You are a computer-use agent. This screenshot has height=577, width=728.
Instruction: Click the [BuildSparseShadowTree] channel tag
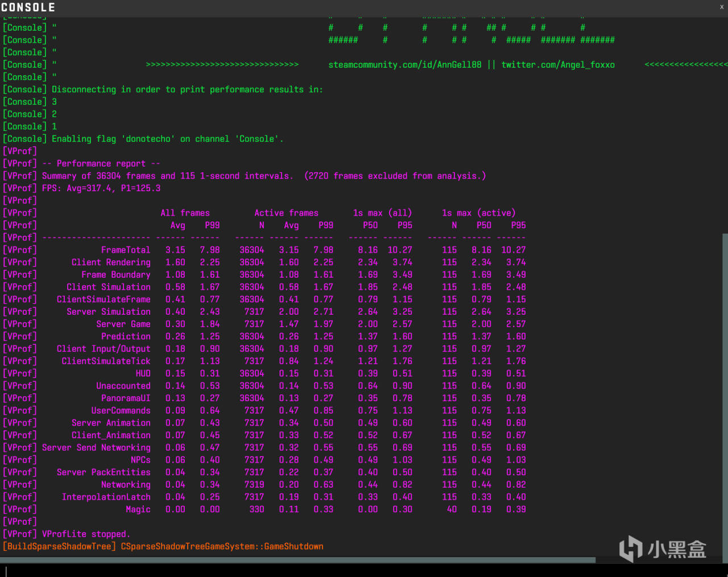(x=59, y=546)
